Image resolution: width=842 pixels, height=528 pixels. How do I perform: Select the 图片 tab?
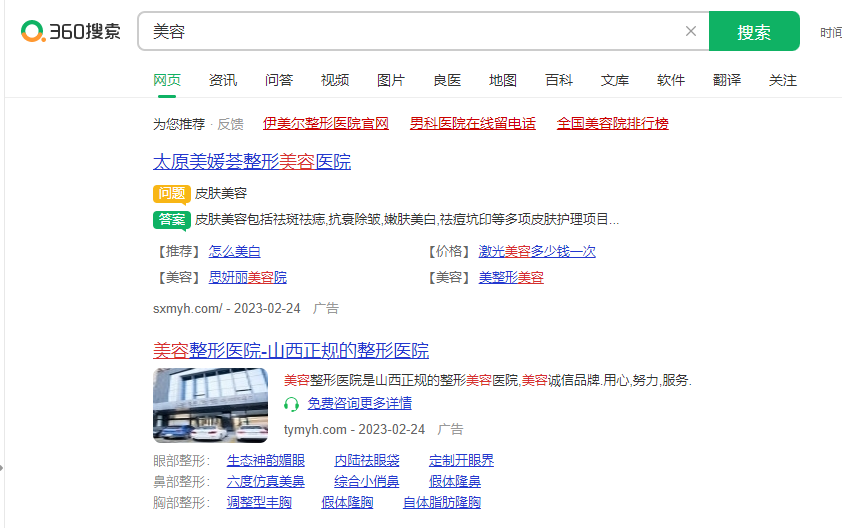pos(390,81)
